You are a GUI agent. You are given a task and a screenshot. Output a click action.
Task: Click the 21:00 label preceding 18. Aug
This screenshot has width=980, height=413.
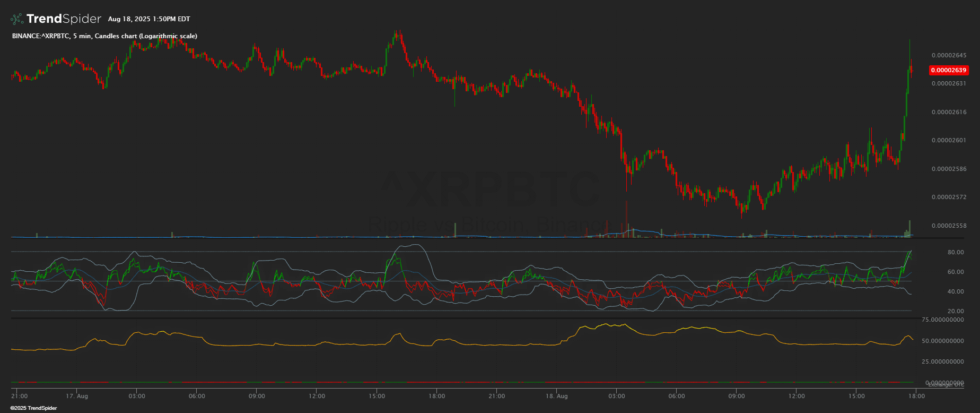(497, 396)
